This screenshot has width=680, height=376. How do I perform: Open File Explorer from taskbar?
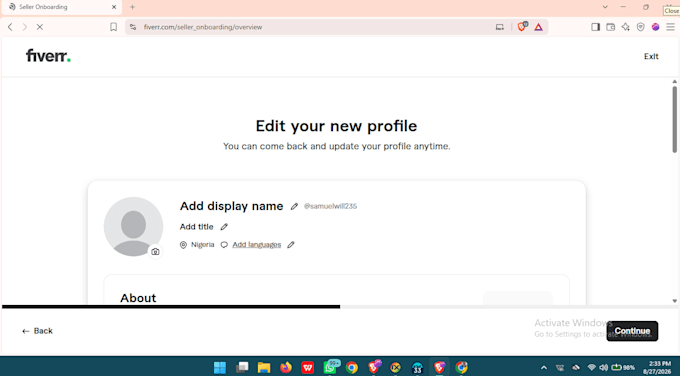click(x=264, y=367)
